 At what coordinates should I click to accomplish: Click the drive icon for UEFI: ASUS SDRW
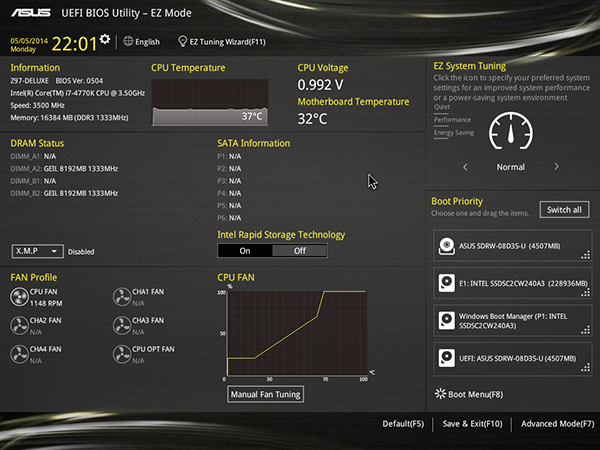[x=447, y=358]
